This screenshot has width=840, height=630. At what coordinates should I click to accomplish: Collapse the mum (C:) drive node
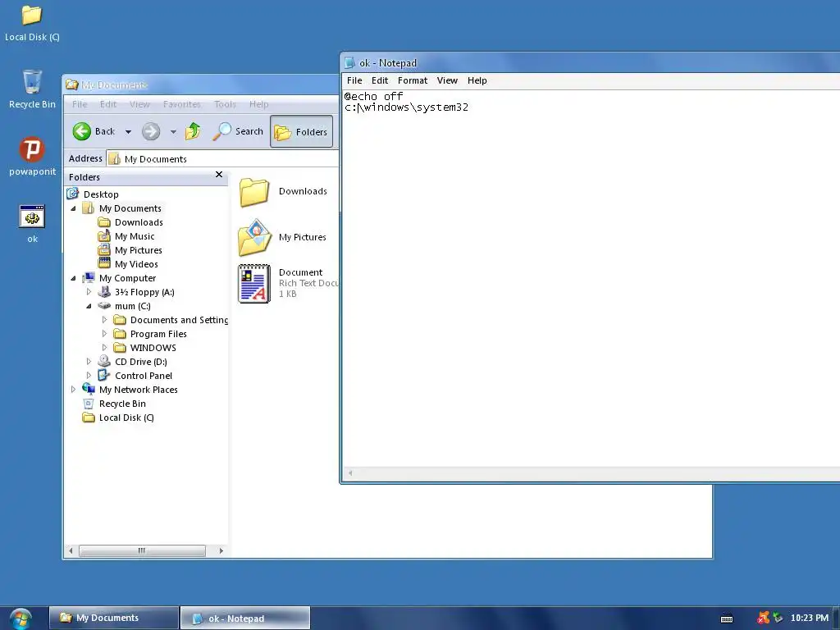(x=89, y=306)
